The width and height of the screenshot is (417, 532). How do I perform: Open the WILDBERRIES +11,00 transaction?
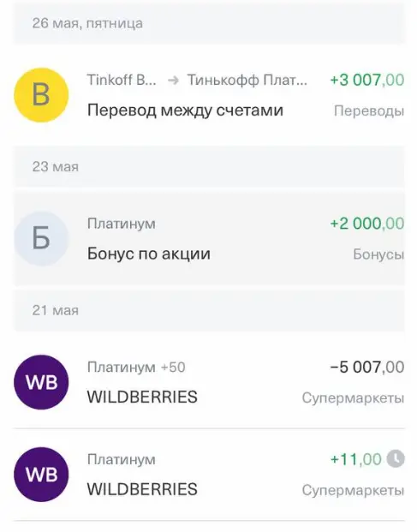(209, 475)
